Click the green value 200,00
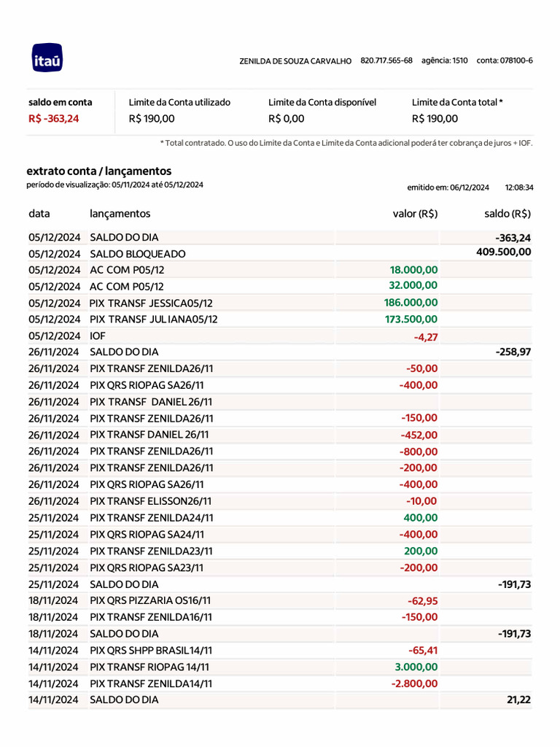This screenshot has height=747, width=560. pos(421,551)
